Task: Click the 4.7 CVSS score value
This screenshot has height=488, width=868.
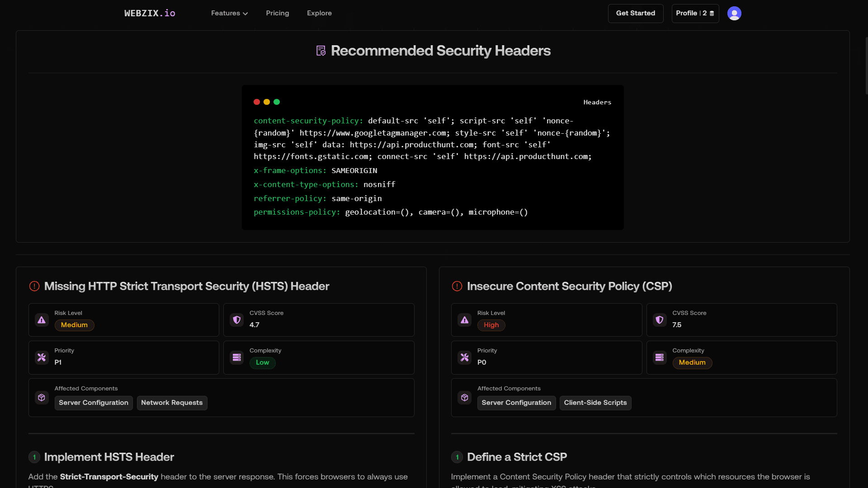Action: (x=255, y=325)
